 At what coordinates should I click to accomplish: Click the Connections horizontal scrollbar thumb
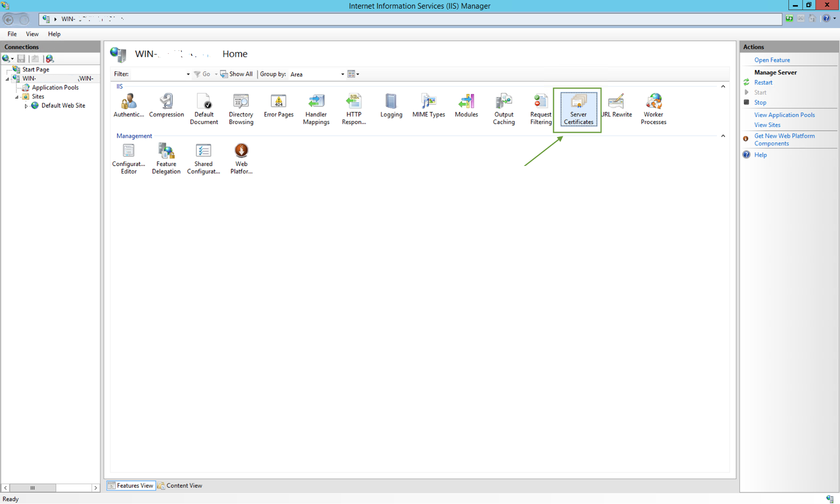[x=32, y=488]
